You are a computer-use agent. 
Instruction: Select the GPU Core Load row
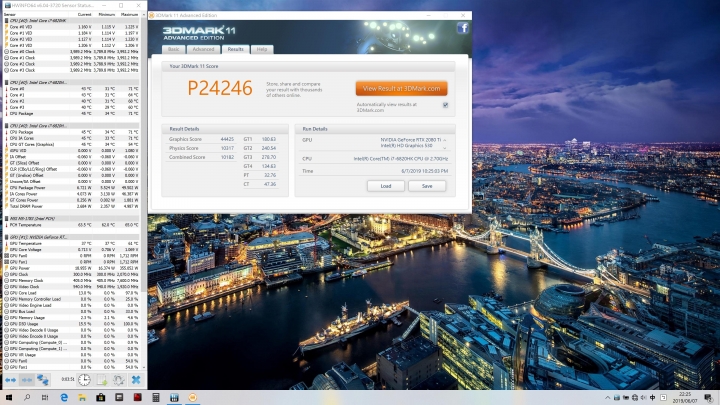coord(71,293)
